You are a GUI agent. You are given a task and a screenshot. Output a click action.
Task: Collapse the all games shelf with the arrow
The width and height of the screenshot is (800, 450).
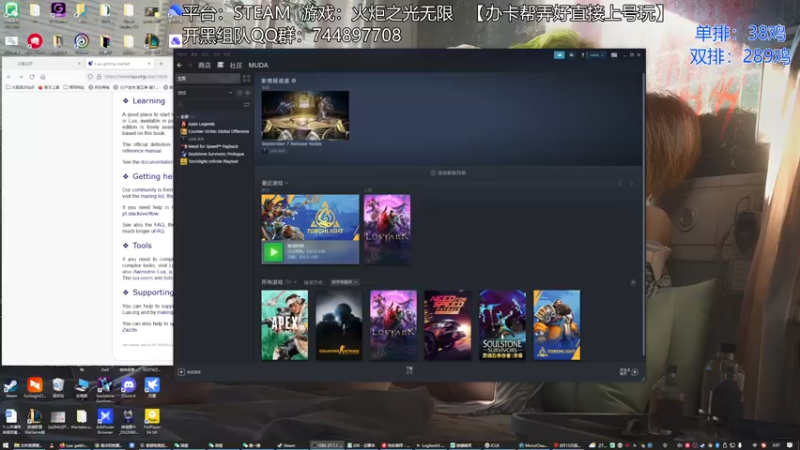pos(633,282)
